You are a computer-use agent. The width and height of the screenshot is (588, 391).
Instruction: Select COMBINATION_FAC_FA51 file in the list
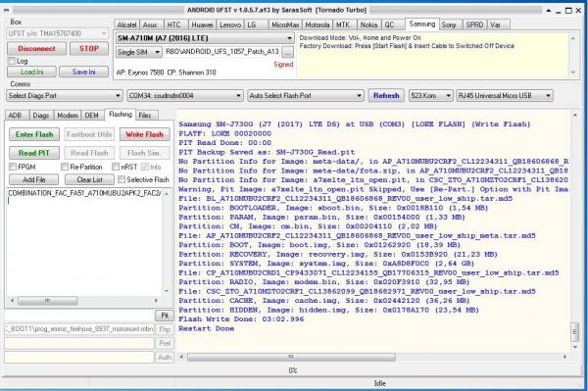pyautogui.click(x=84, y=193)
